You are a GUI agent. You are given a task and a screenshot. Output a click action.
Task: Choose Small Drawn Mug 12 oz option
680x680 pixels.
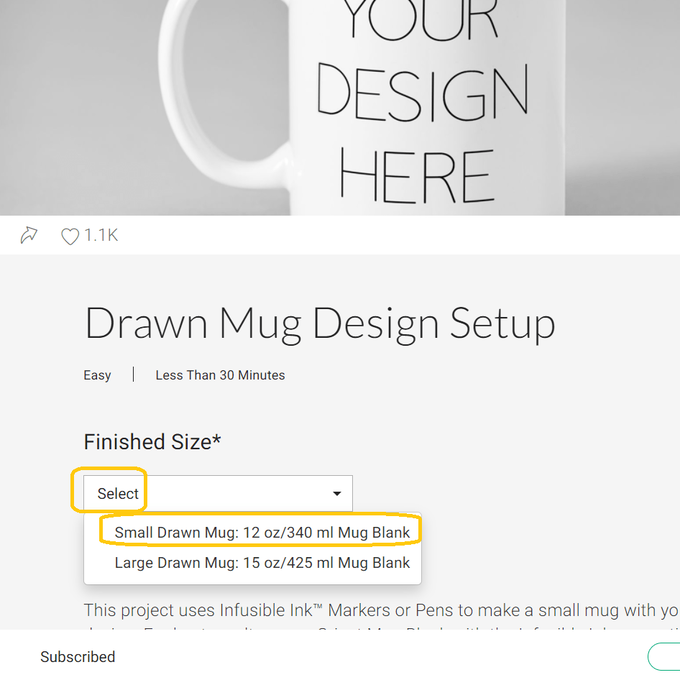pos(262,532)
